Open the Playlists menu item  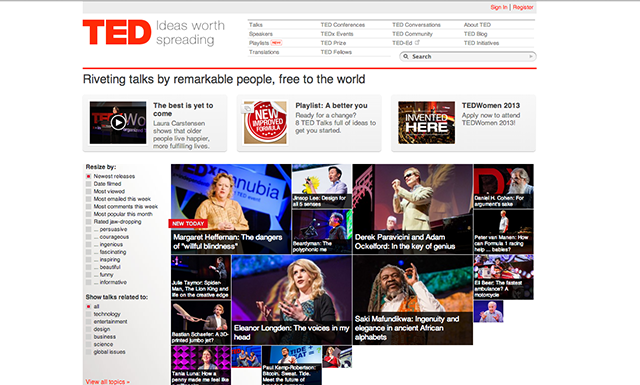coord(259,43)
